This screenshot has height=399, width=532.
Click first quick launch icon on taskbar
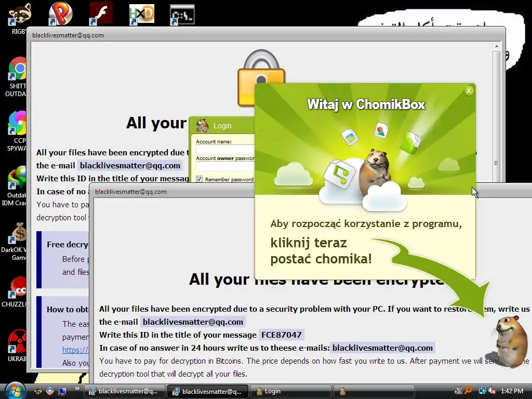tap(38, 391)
